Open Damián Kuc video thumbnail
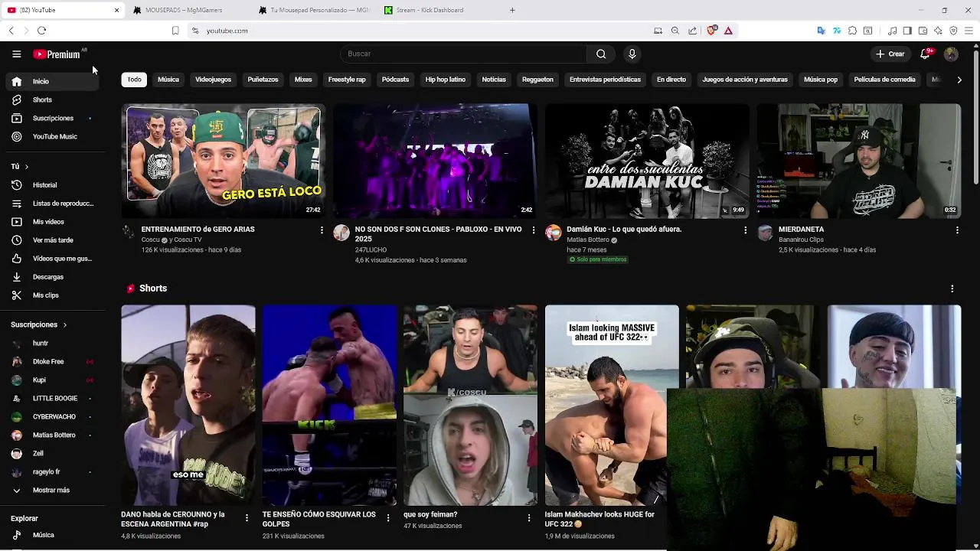Screen dimensions: 980x551 pyautogui.click(x=647, y=161)
